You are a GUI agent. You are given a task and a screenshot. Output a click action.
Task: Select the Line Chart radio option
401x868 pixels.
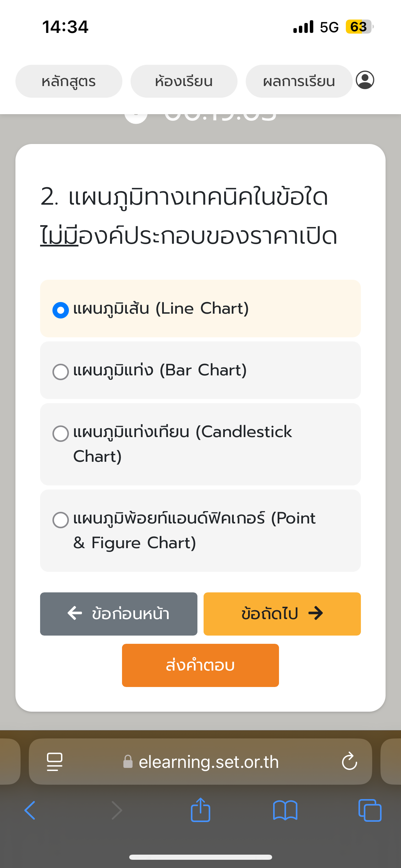click(x=61, y=310)
